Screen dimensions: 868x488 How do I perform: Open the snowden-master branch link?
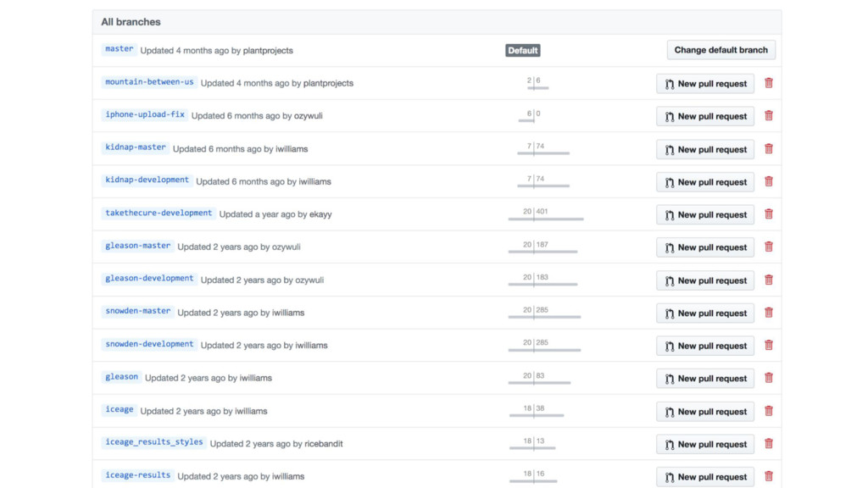138,311
